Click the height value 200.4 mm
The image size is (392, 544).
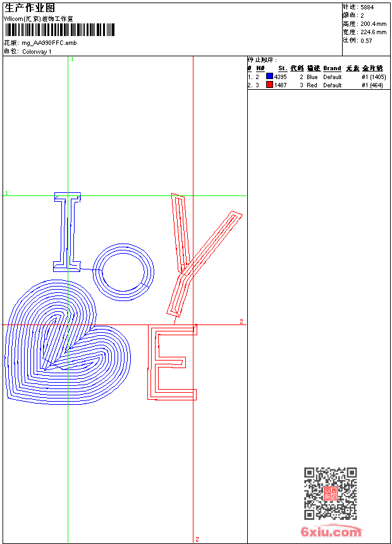pos(373,23)
